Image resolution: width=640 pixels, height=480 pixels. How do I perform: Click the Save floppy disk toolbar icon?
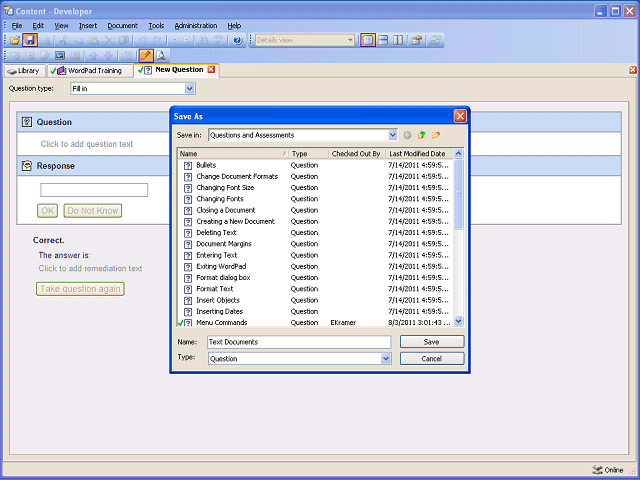(x=30, y=40)
